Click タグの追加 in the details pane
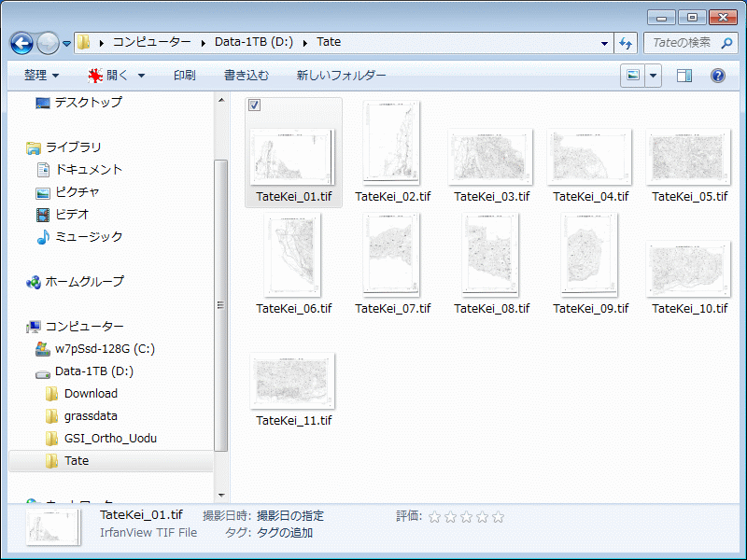The width and height of the screenshot is (747, 560). tap(284, 533)
